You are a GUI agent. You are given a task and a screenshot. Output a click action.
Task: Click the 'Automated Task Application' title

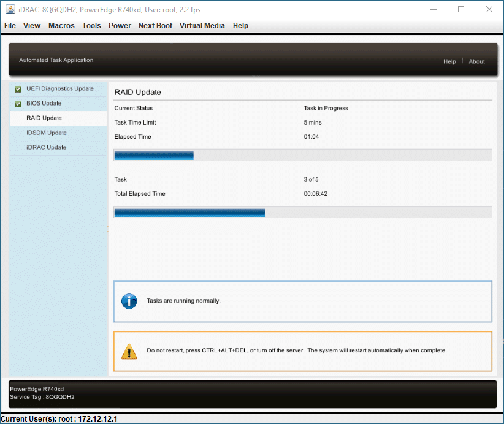(56, 60)
